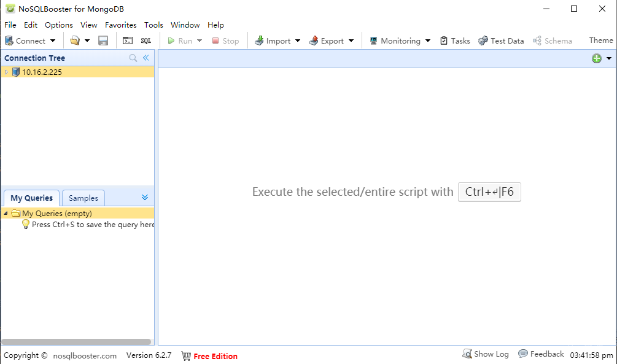The height and width of the screenshot is (364, 617).
Task: Open the Edit menu
Action: [31, 25]
